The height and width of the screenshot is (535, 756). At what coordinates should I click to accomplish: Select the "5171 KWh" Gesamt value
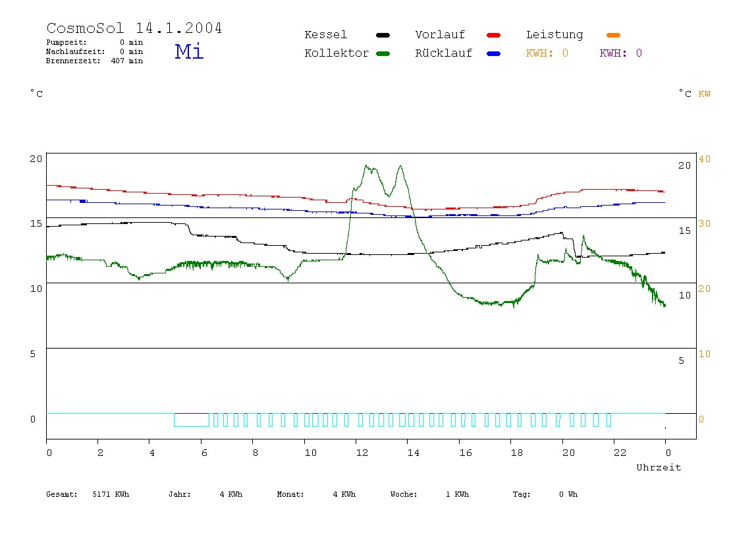point(111,494)
